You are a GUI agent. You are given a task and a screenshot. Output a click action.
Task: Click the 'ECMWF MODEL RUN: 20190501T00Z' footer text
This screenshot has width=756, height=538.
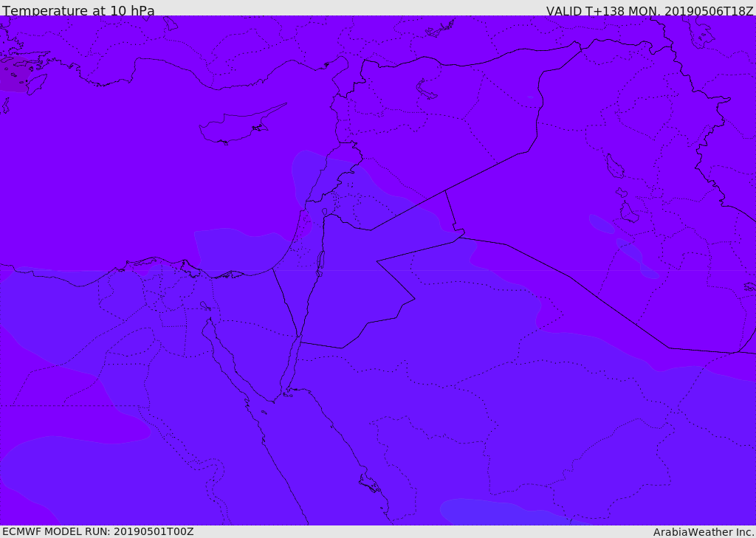(x=98, y=532)
